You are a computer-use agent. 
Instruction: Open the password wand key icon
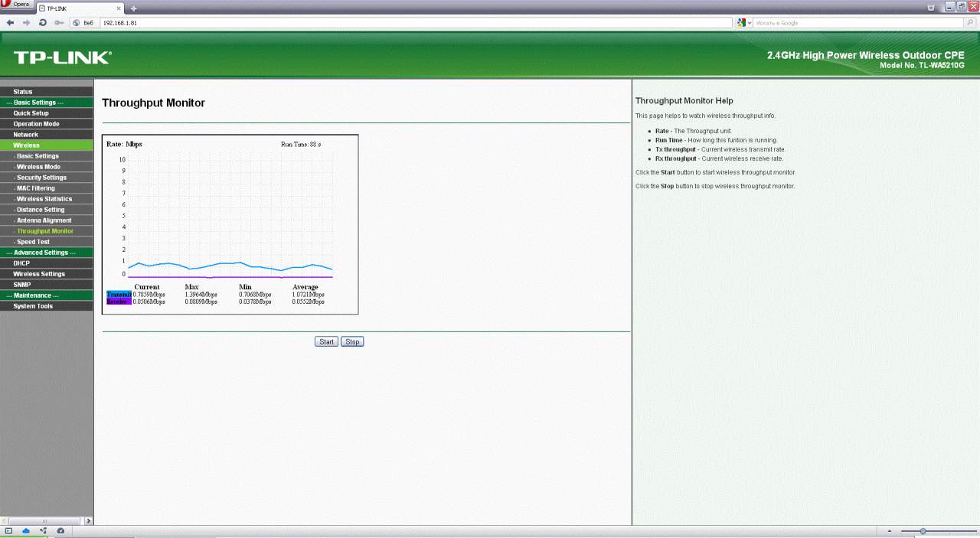(59, 23)
